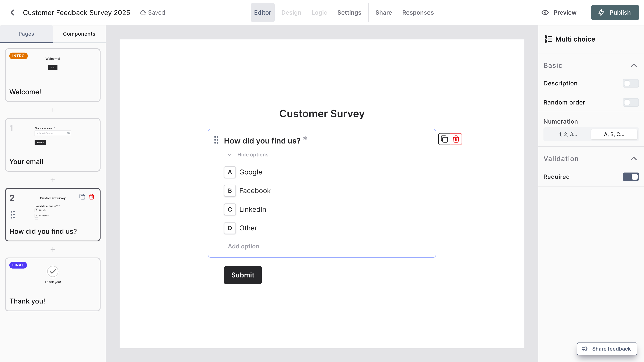
Task: Click drag handle on question block
Action: coord(216,140)
